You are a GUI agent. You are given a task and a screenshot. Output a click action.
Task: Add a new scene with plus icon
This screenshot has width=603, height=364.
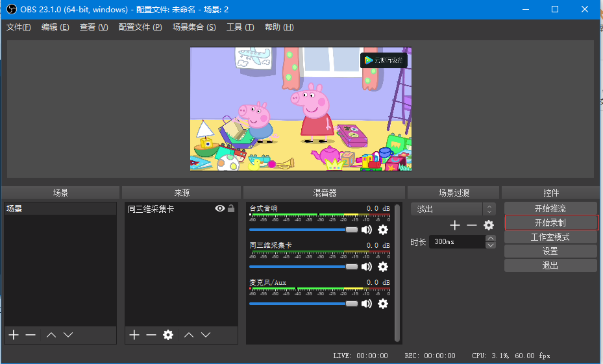pos(14,335)
